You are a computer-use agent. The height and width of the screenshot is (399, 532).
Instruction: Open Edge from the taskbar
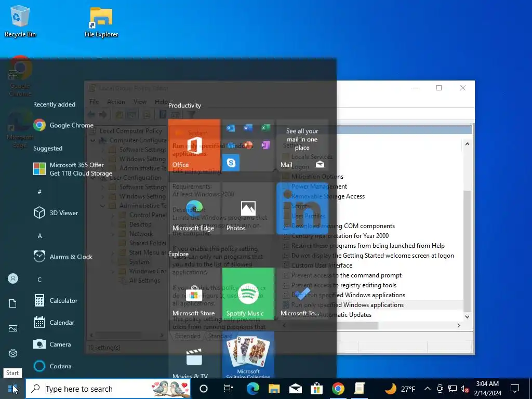(253, 389)
